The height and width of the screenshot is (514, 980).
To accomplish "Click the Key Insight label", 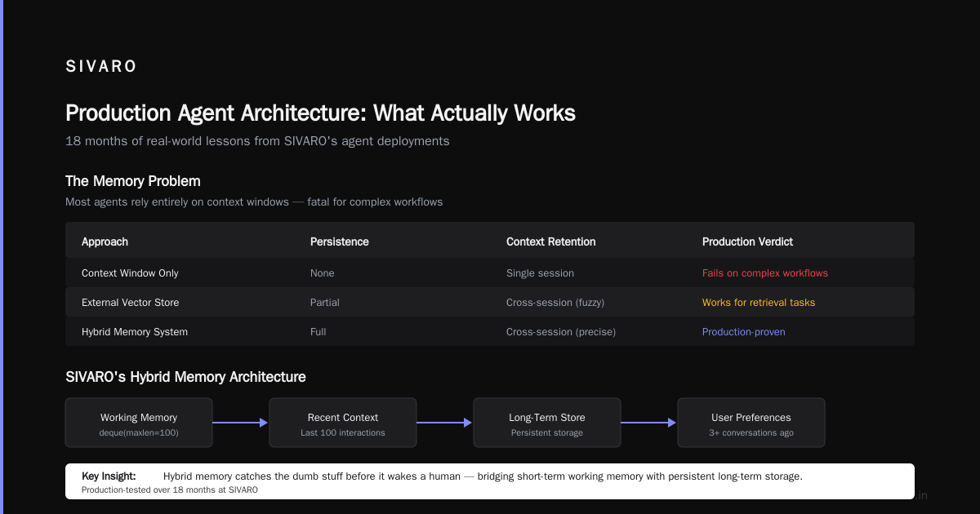I will pos(109,476).
